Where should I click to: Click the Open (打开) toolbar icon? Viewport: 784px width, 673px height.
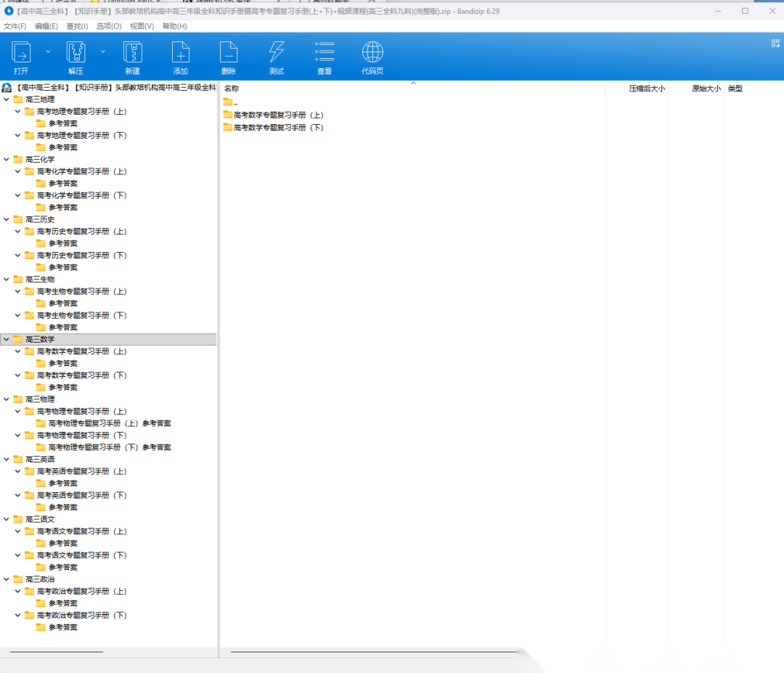[21, 53]
